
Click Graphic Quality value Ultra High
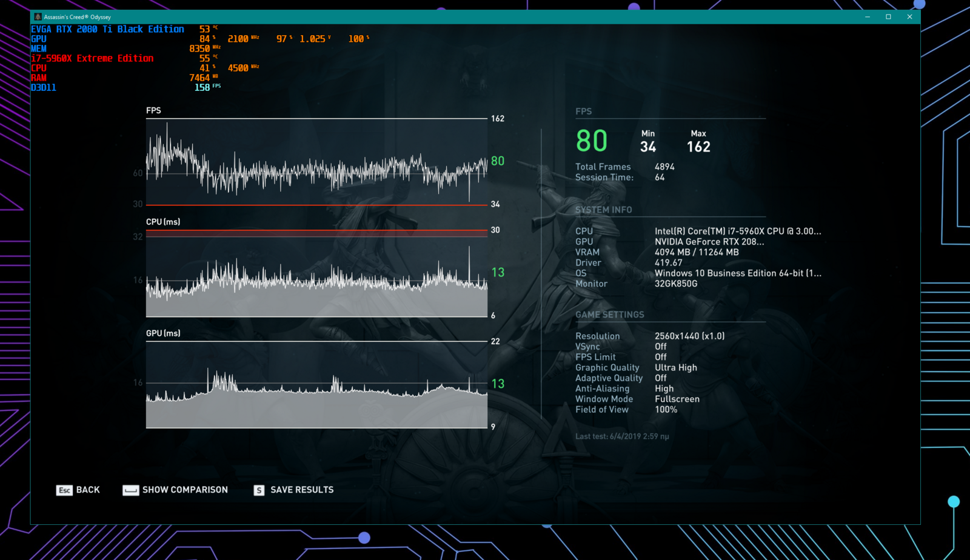[676, 367]
